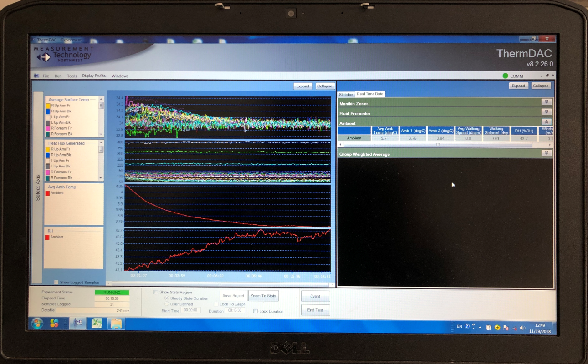Image resolution: width=588 pixels, height=364 pixels.
Task: Click the 43.7 RH value cell
Action: 524,138
